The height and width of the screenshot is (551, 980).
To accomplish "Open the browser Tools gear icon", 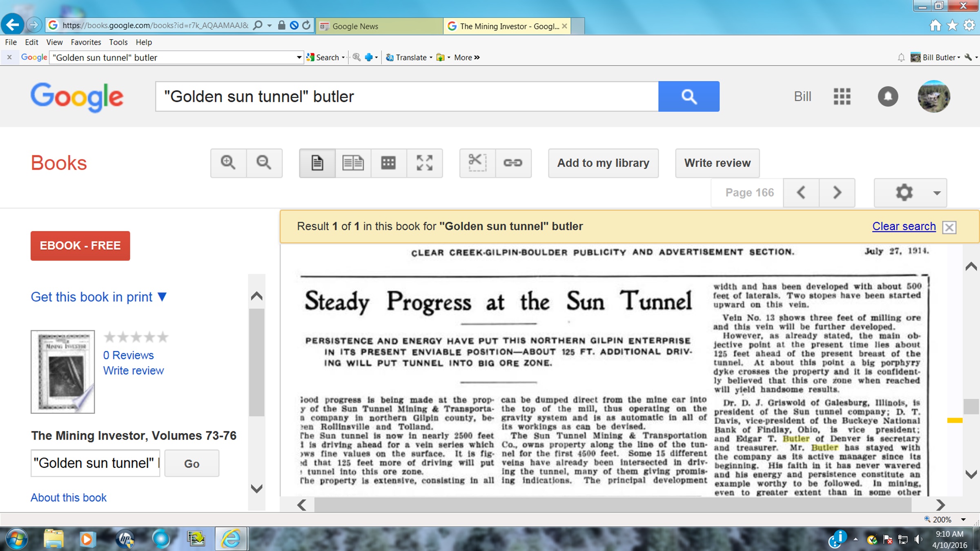I will (969, 25).
